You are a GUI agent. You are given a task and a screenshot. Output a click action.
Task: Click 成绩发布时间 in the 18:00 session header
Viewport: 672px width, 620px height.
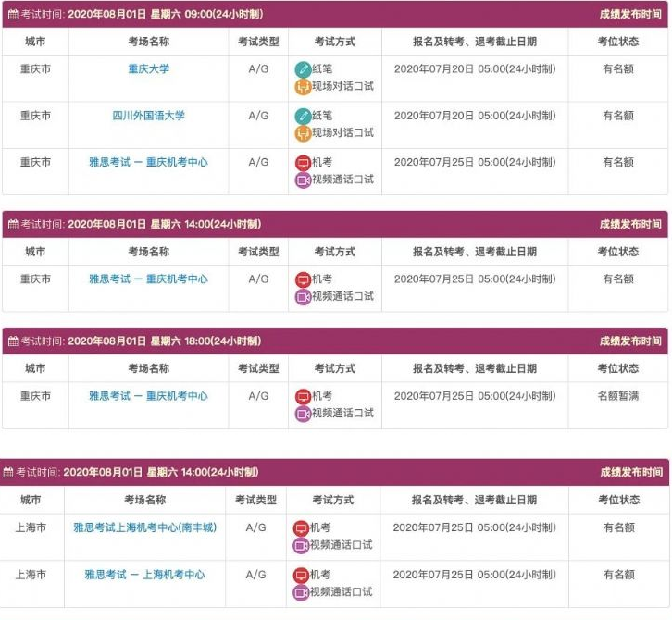coord(630,341)
